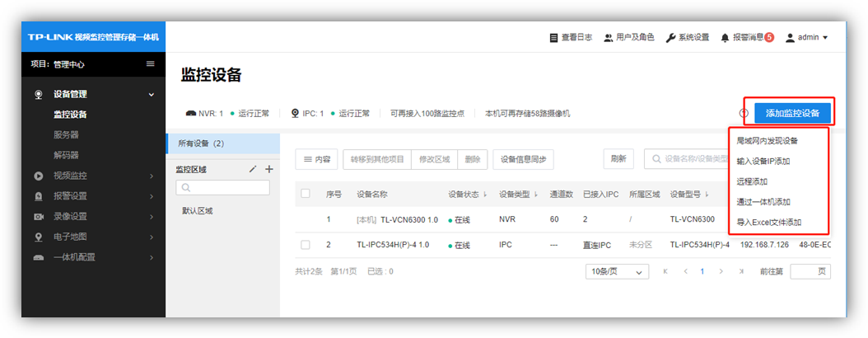
Task: Click the 设备信息同步 button
Action: pos(523,159)
